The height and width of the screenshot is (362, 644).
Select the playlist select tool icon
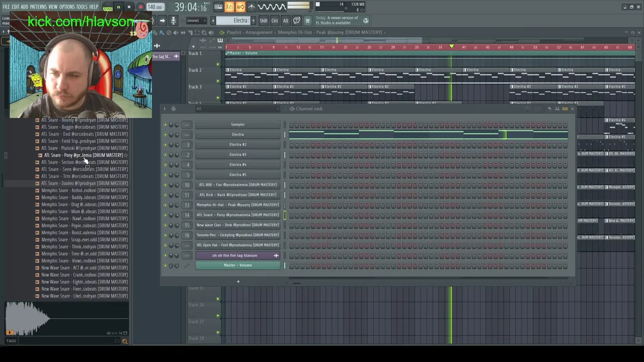pos(197,33)
